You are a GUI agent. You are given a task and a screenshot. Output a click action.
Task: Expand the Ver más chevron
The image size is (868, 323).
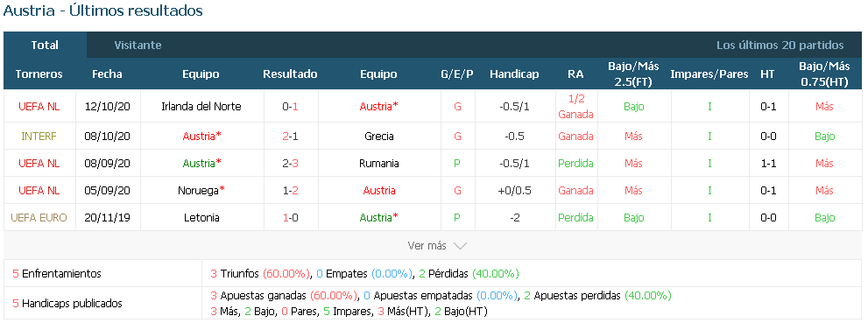(x=460, y=246)
